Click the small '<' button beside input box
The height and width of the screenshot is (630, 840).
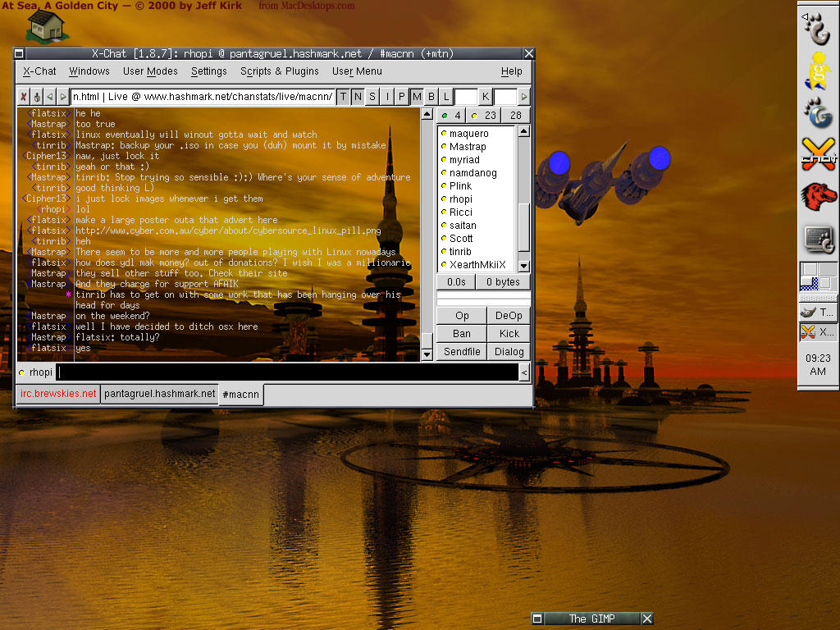click(524, 372)
